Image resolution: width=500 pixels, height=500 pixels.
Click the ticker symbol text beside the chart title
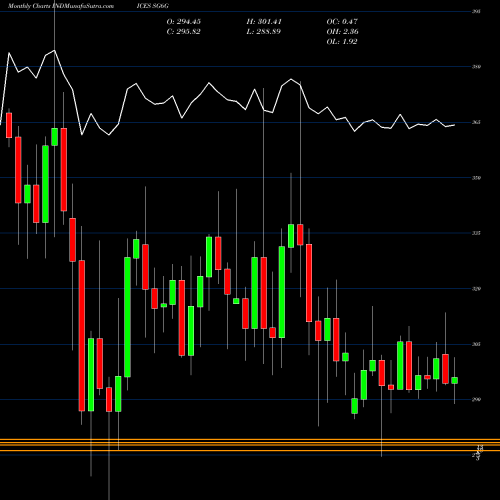(153, 6)
